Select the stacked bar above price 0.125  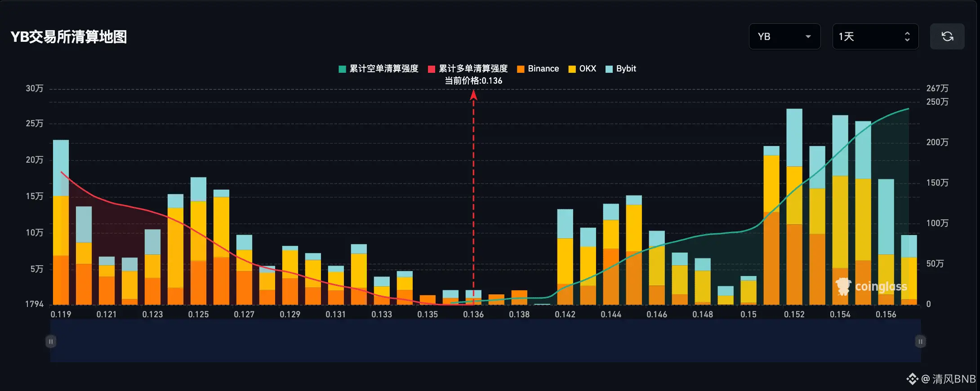coord(198,241)
